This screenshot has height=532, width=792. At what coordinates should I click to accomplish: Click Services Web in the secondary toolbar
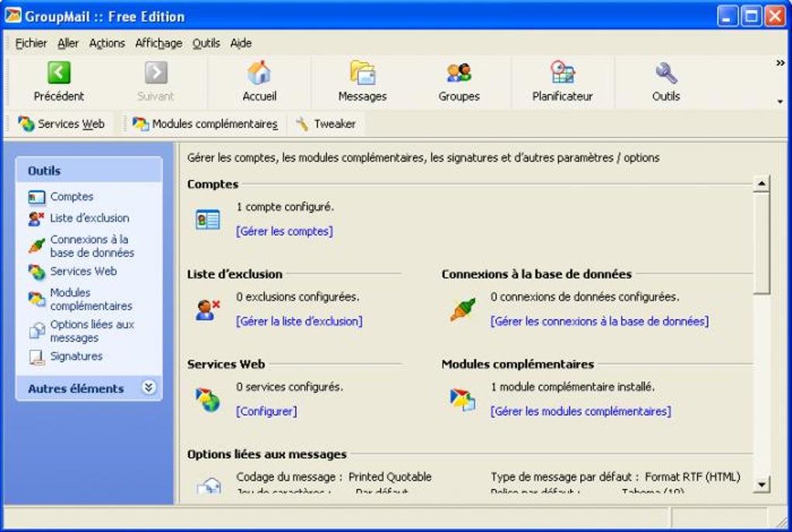tap(61, 123)
